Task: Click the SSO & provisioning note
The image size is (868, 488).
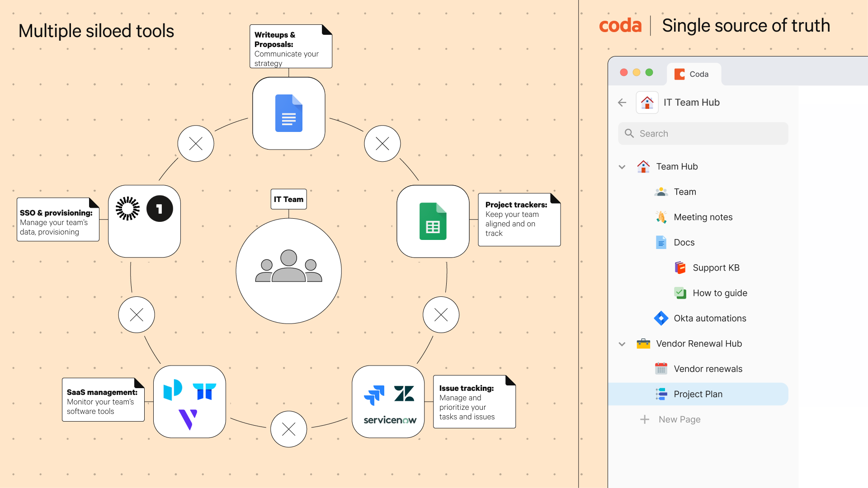Action: [58, 220]
